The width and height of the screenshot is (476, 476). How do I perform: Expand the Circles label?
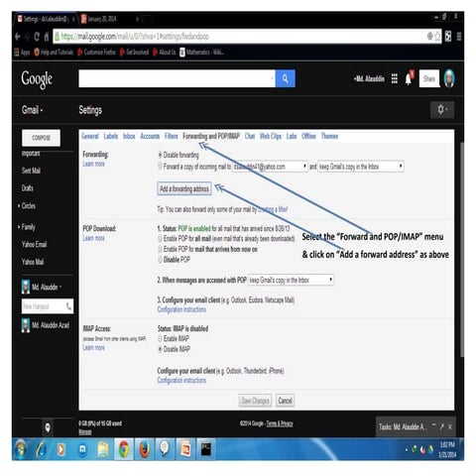19,206
